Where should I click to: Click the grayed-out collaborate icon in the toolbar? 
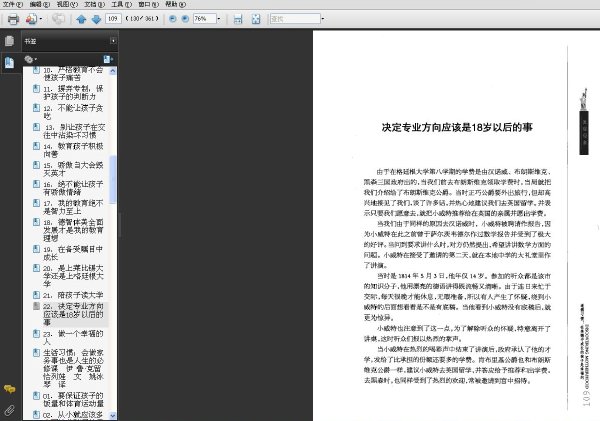(58, 19)
